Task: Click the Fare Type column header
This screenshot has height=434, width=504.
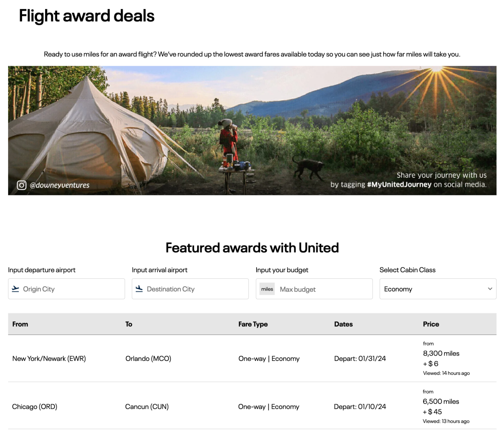Action: coord(253,324)
